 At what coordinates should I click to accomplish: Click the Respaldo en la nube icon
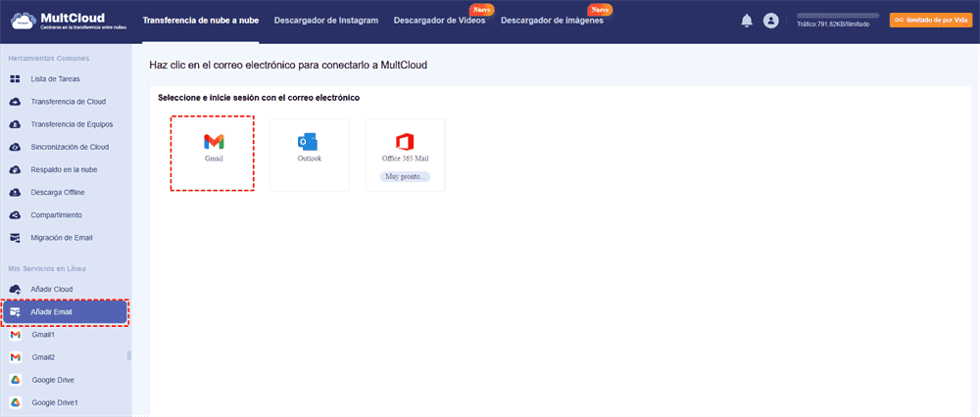click(16, 169)
